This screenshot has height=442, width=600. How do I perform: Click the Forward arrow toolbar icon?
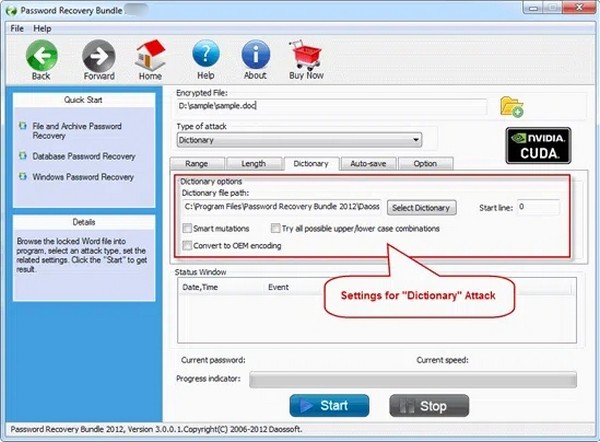point(99,56)
